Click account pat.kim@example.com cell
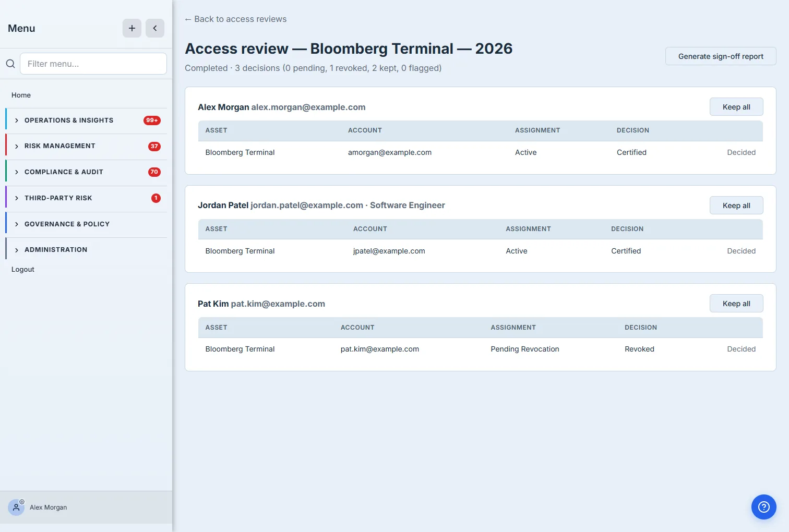This screenshot has width=789, height=532. 380,349
